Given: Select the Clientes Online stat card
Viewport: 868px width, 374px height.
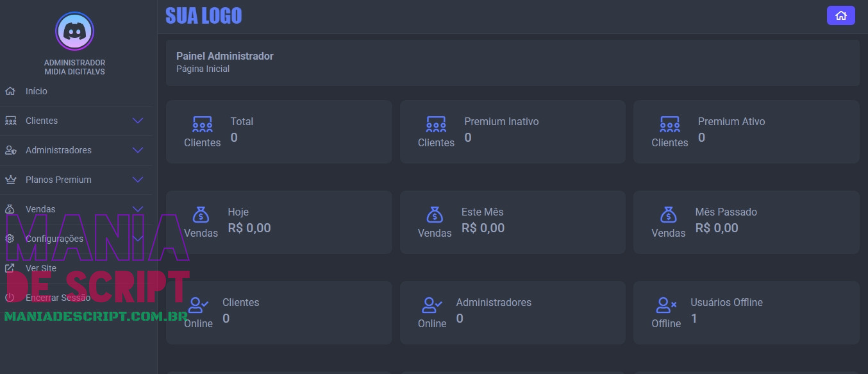Looking at the screenshot, I should point(278,312).
